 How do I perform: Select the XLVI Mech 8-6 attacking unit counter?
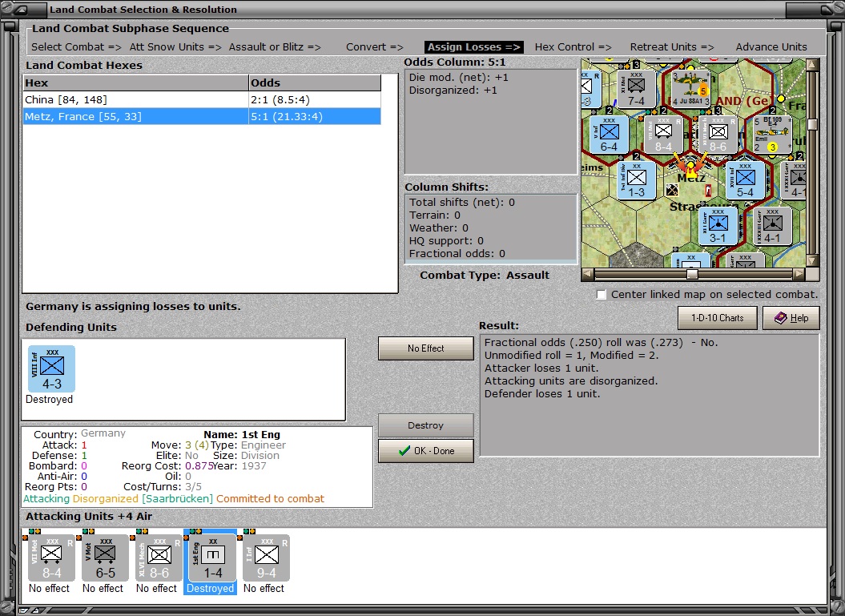tap(159, 558)
